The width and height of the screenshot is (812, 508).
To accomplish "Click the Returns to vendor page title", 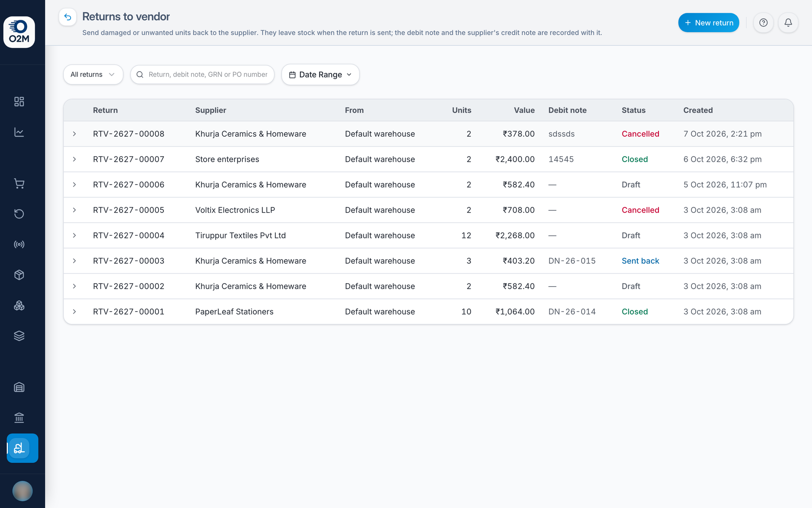I will 126,17.
